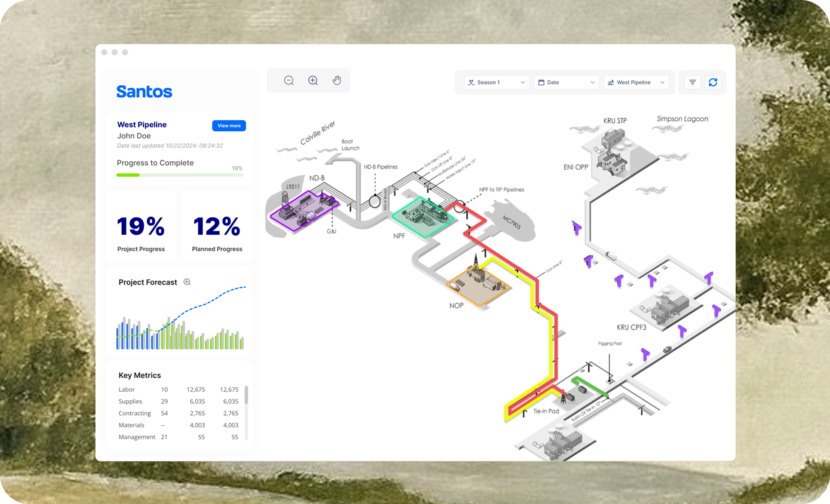Viewport: 830px width, 504px height.
Task: Open the West Pipeline selector dropdown
Action: 636,82
